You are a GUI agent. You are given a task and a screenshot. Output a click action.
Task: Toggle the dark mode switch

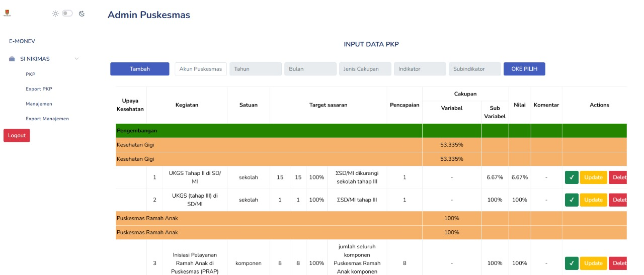67,14
